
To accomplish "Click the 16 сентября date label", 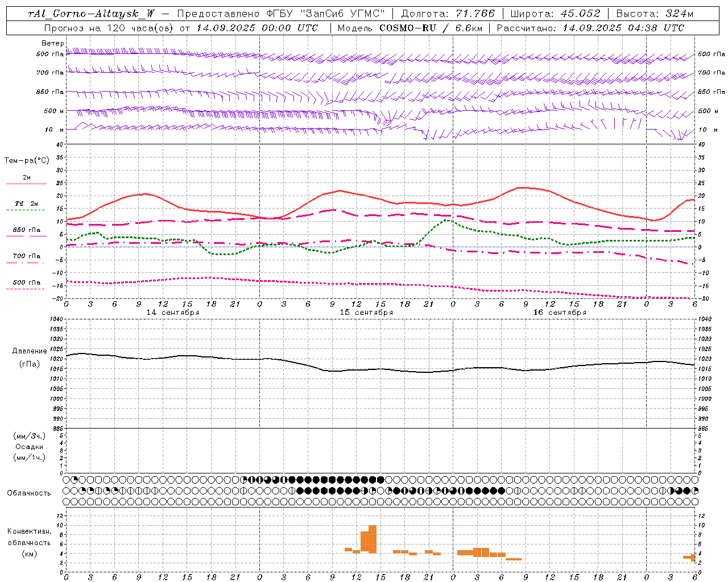I will coord(560,313).
